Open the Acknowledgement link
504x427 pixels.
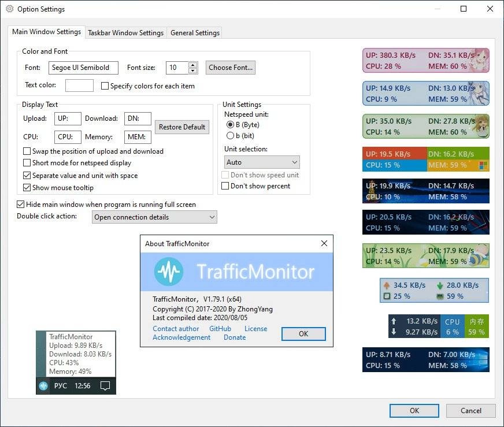pyautogui.click(x=181, y=337)
